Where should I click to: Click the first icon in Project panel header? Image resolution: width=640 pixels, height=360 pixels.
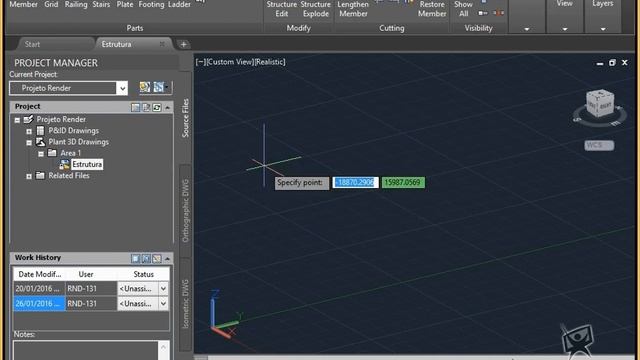coord(136,107)
